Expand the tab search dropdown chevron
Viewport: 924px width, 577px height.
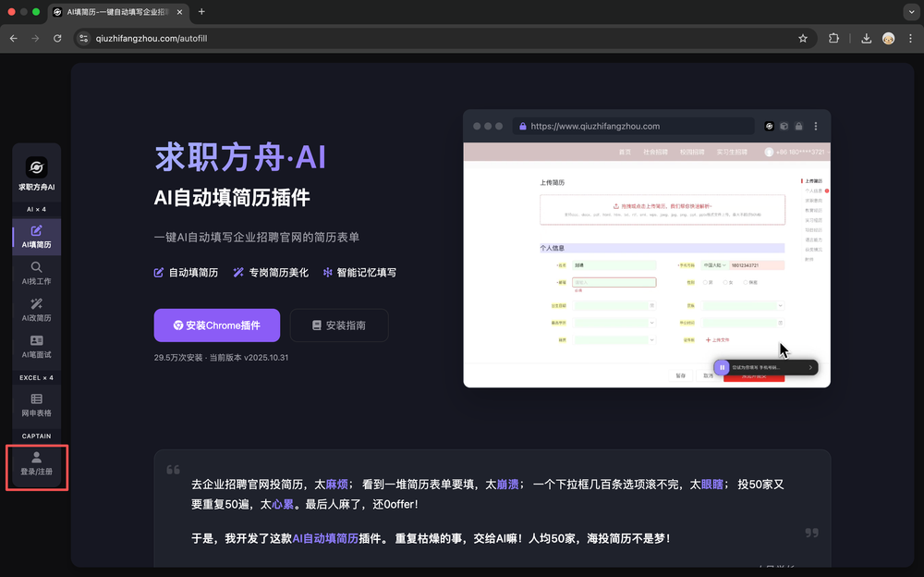[x=909, y=12]
